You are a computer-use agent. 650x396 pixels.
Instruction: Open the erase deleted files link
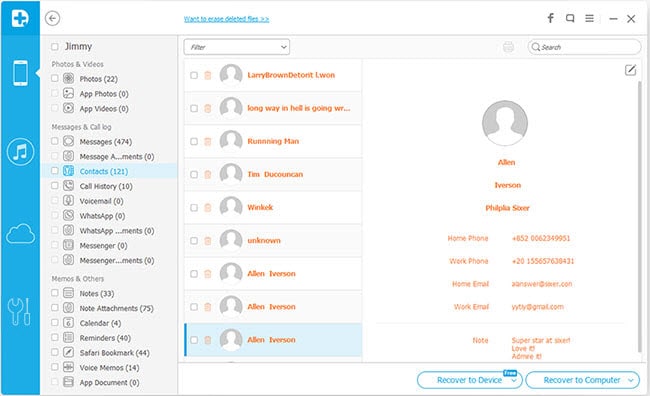pos(226,19)
